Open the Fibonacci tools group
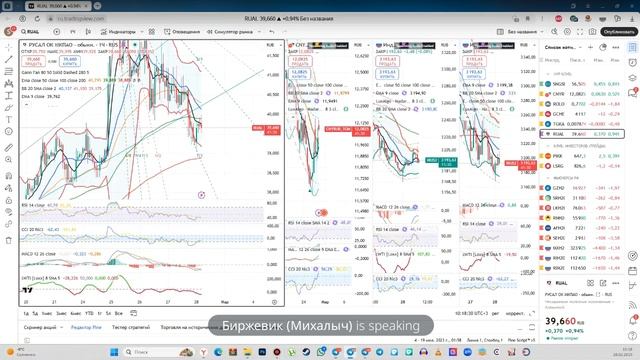This screenshot has height=360, width=640. click(x=9, y=71)
